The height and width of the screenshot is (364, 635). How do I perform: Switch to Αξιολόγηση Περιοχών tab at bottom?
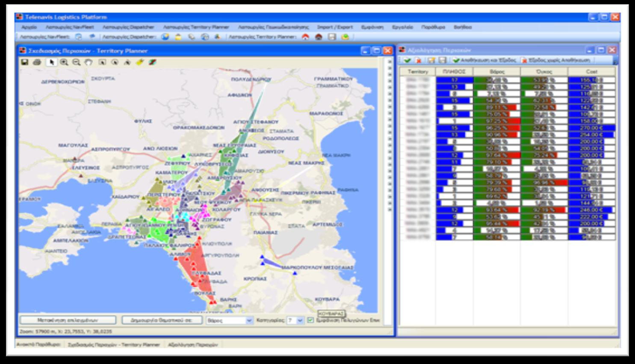pyautogui.click(x=193, y=344)
